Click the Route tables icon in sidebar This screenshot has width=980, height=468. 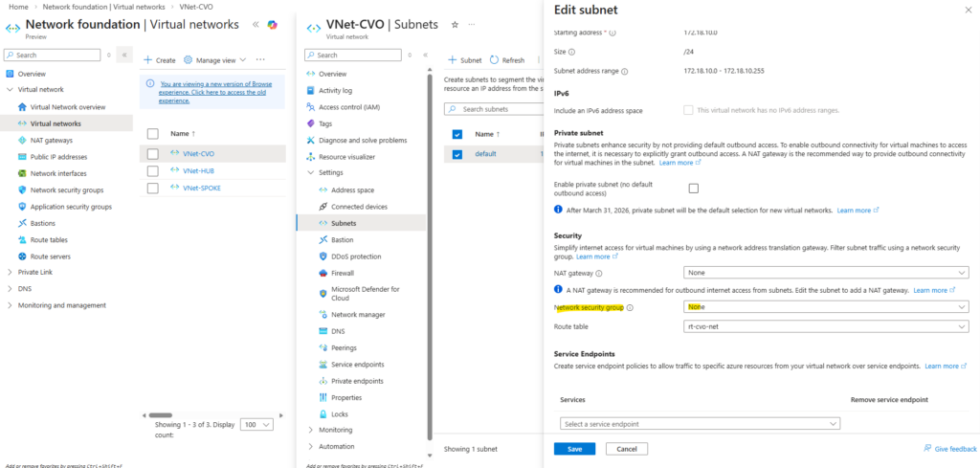pyautogui.click(x=22, y=239)
